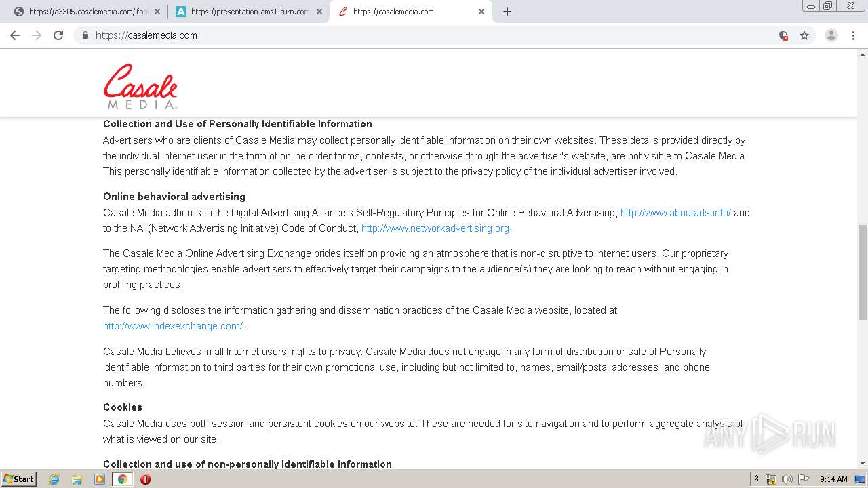Click the Casale Media logo
The height and width of the screenshot is (488, 868).
point(140,86)
